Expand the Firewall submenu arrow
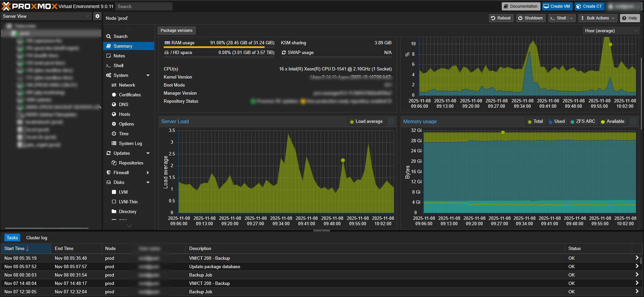The width and height of the screenshot is (644, 297). (x=148, y=172)
